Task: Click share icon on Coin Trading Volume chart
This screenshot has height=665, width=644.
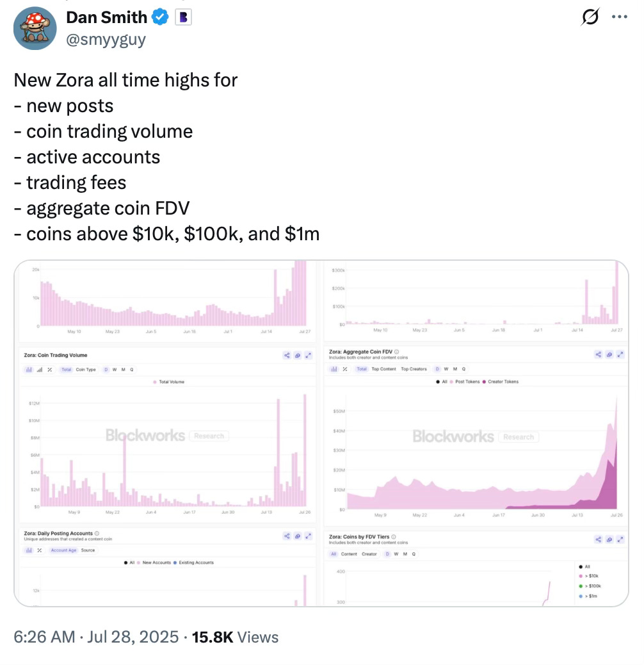Action: tap(287, 356)
